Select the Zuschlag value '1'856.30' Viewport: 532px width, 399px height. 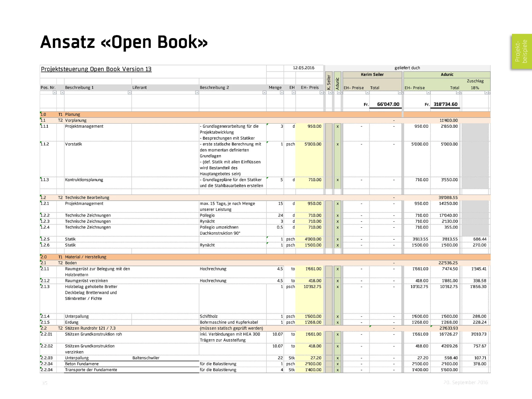[478, 287]
